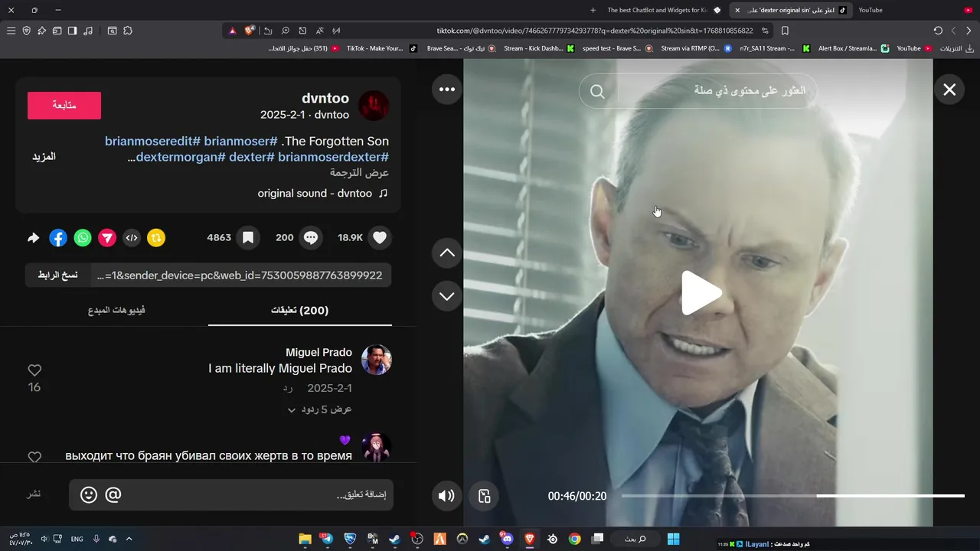Mute the video volume speaker
The width and height of the screenshot is (980, 551).
pyautogui.click(x=446, y=496)
